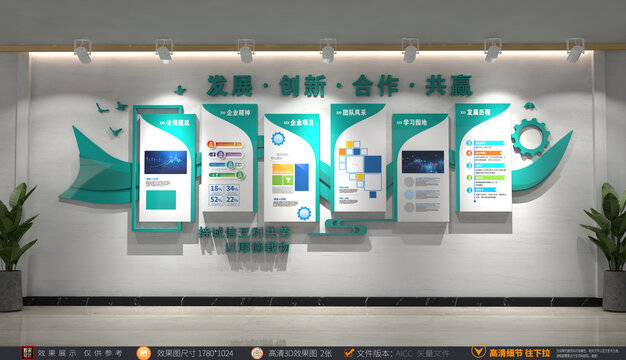Click the 发展·创新·合作·共赢 headline
The width and height of the screenshot is (626, 360).
pyautogui.click(x=339, y=86)
